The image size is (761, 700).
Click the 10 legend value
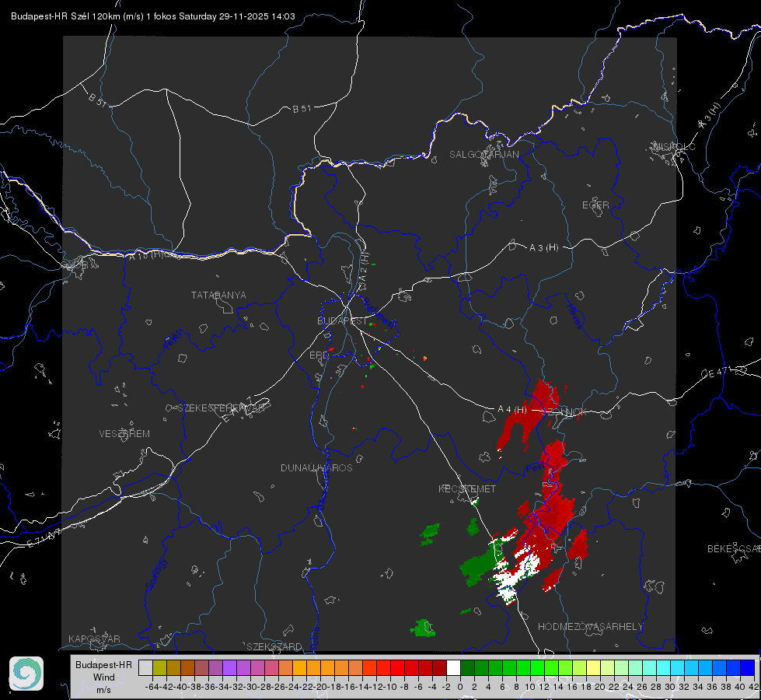(530, 687)
